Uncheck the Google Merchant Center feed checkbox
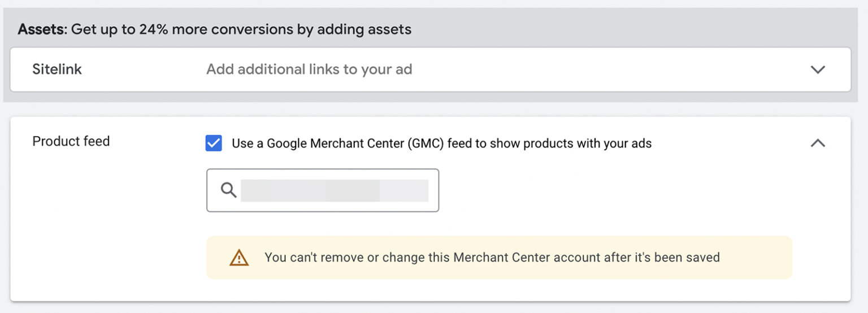Viewport: 868px width, 313px height. (x=214, y=144)
